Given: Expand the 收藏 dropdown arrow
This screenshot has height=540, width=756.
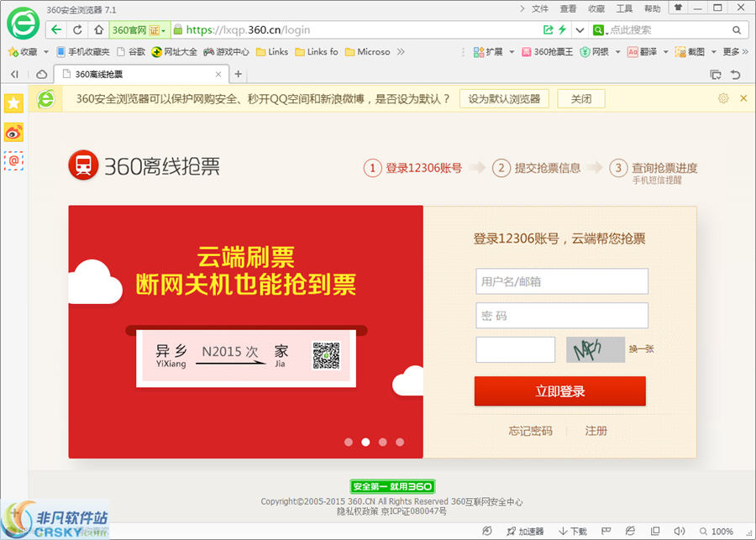Looking at the screenshot, I should tap(46, 52).
